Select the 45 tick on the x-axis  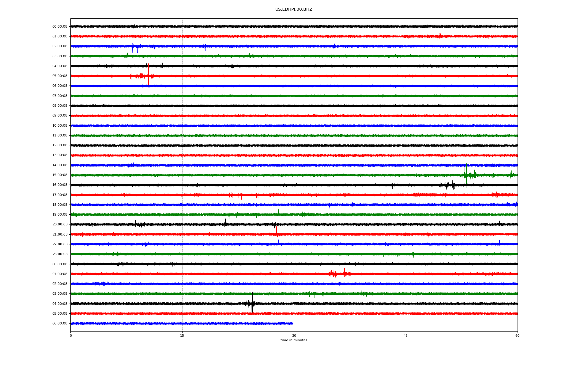405,335
